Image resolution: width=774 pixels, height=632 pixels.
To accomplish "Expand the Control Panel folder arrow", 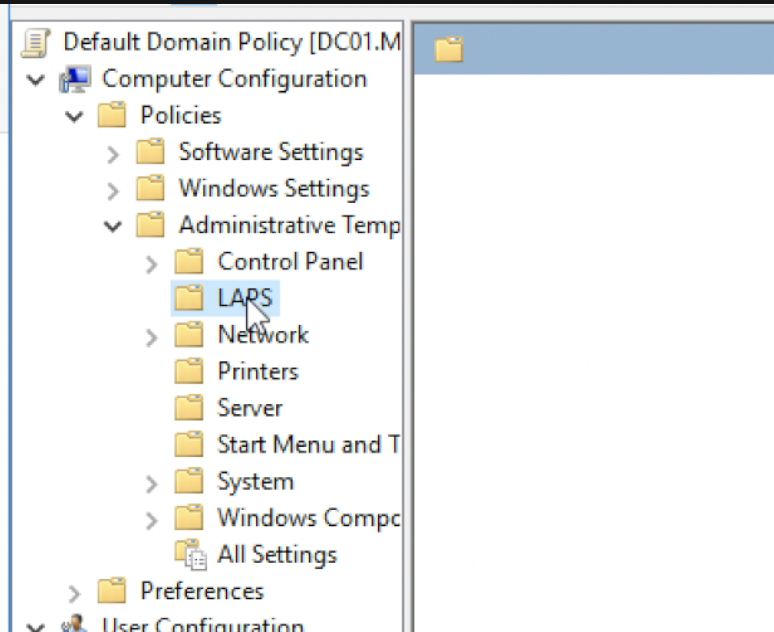I will 151,263.
